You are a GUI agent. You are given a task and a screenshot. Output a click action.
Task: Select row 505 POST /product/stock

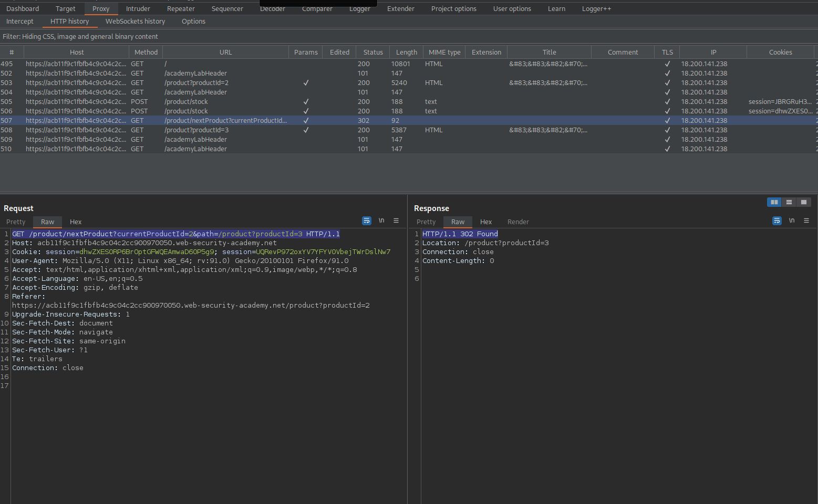point(409,102)
